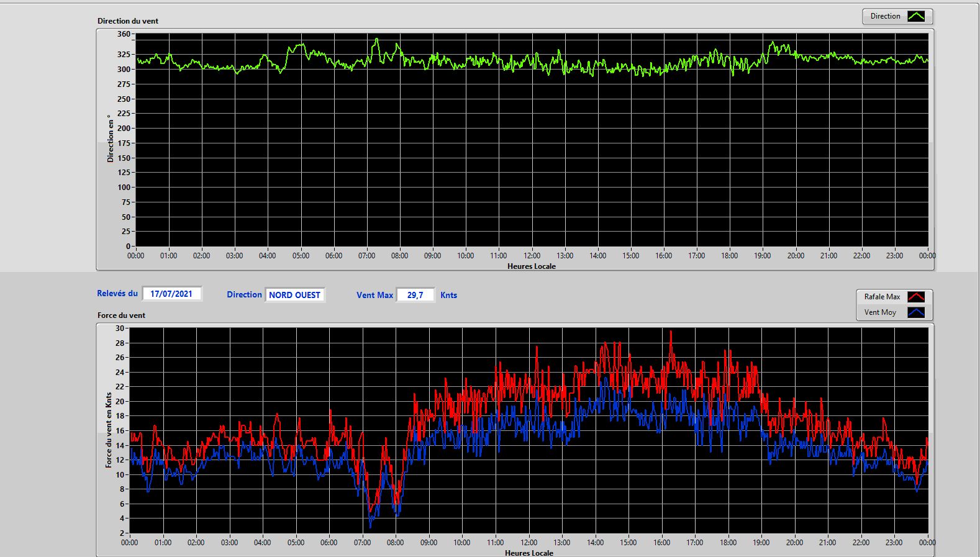Screen dimensions: 980x557
Task: Click 2 on the force chart y-axis
Action: click(x=122, y=533)
